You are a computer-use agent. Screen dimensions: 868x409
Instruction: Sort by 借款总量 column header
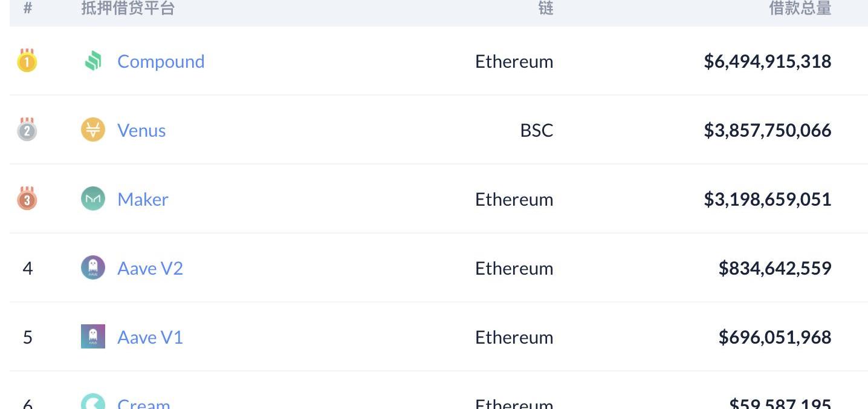tap(800, 8)
